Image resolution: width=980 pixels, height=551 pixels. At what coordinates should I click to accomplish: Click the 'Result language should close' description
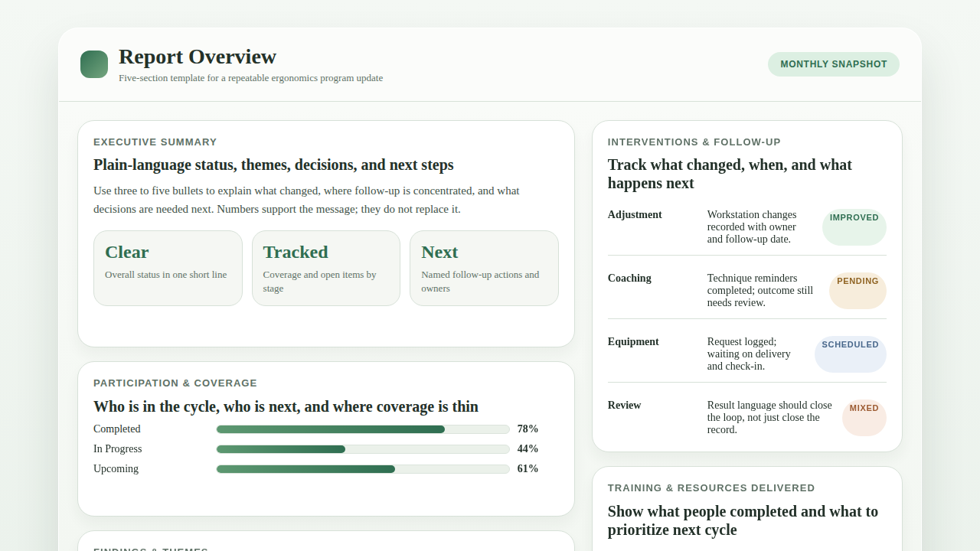769,418
